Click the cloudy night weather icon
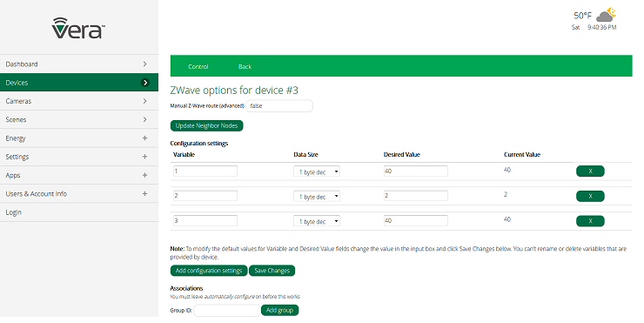The height and width of the screenshot is (323, 644). pyautogui.click(x=607, y=15)
